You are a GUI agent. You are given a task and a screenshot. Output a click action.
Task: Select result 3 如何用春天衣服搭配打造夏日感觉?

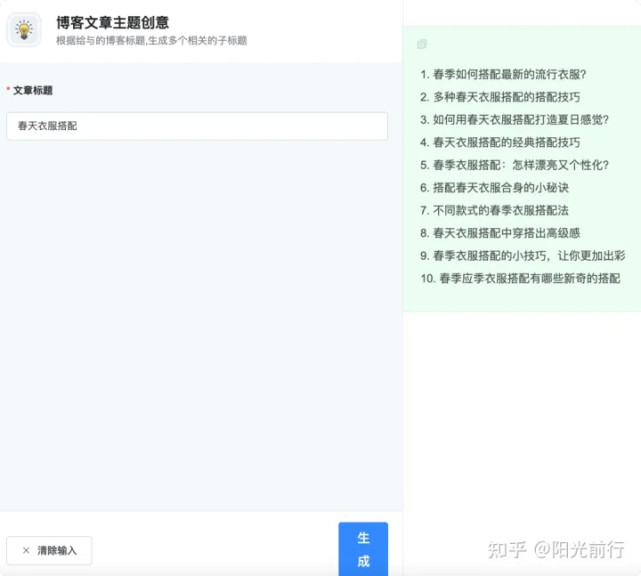coord(515,120)
